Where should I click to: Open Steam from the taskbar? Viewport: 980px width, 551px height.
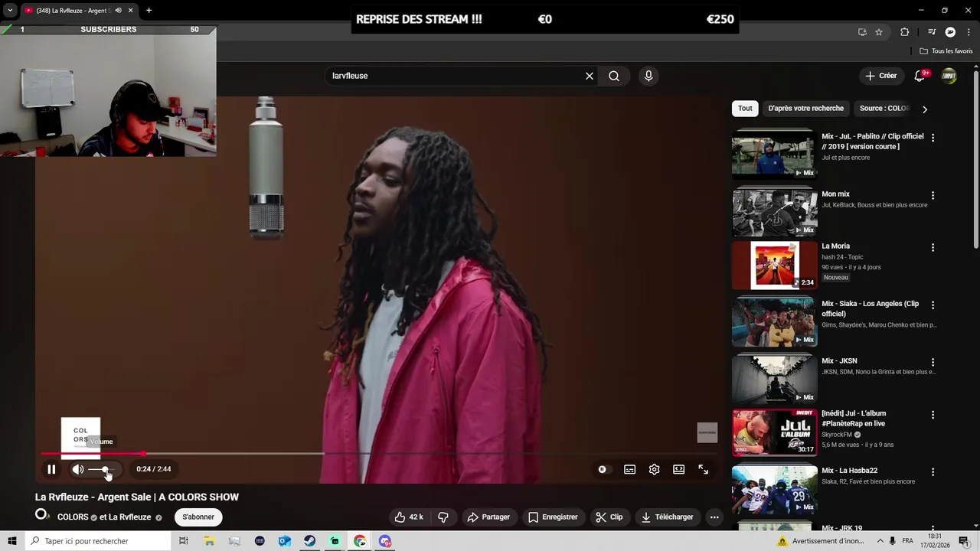click(309, 541)
